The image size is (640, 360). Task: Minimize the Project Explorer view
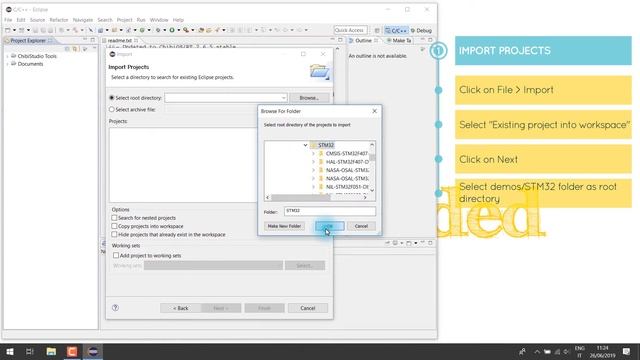coord(85,40)
